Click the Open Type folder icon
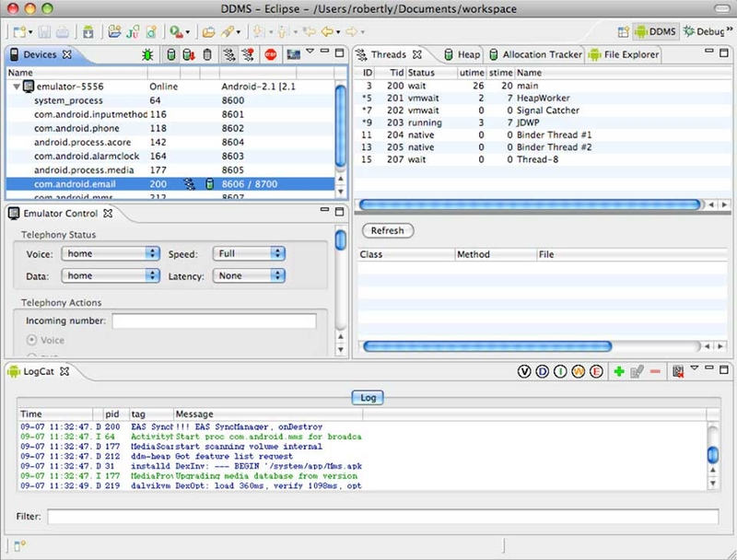Viewport: 737px width, 560px height. click(208, 32)
